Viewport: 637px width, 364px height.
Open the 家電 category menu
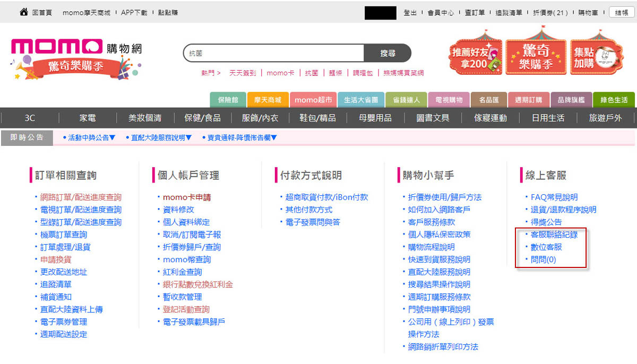[88, 118]
